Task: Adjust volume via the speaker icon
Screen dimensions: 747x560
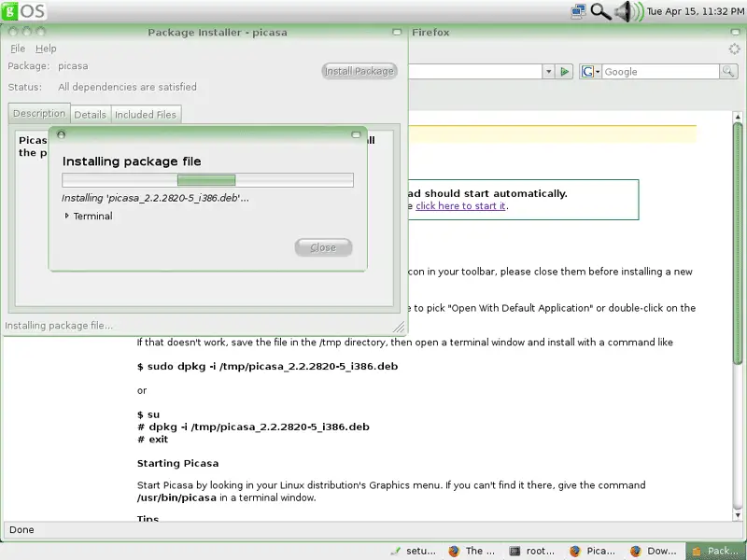Action: tap(628, 11)
